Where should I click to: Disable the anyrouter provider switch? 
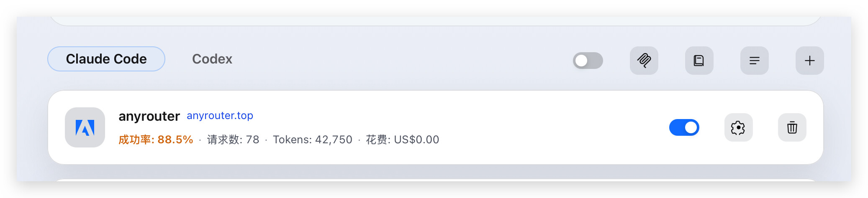(x=684, y=127)
